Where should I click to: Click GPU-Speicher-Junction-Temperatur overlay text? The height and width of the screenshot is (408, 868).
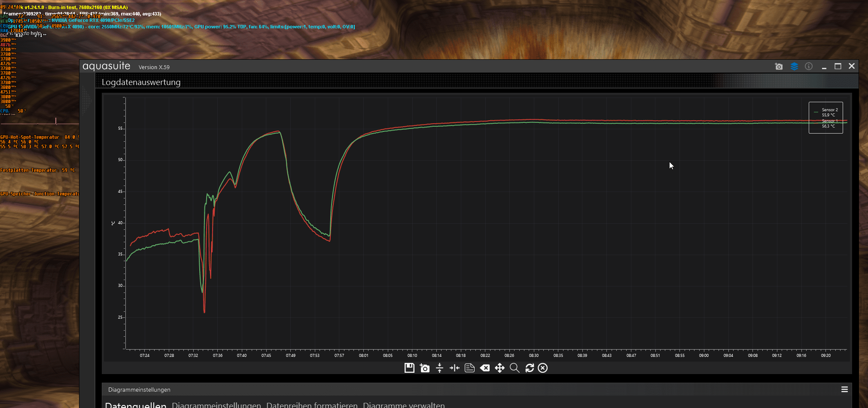(x=40, y=194)
